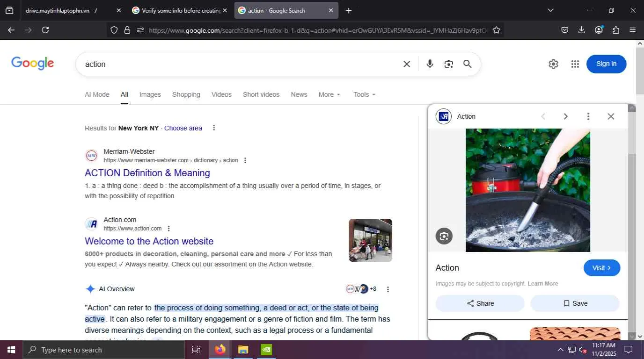Image resolution: width=644 pixels, height=359 pixels.
Task: Open the Firefox hamburger application menu
Action: [633, 30]
